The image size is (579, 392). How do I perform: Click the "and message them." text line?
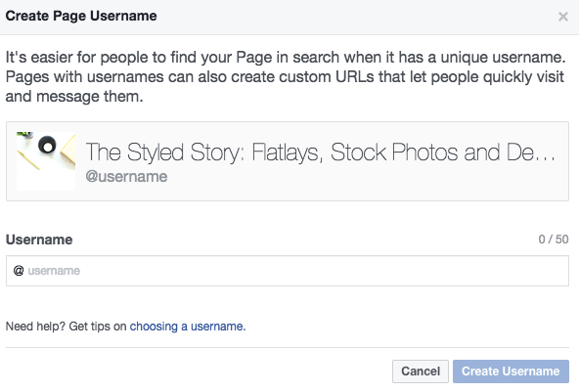pyautogui.click(x=74, y=97)
